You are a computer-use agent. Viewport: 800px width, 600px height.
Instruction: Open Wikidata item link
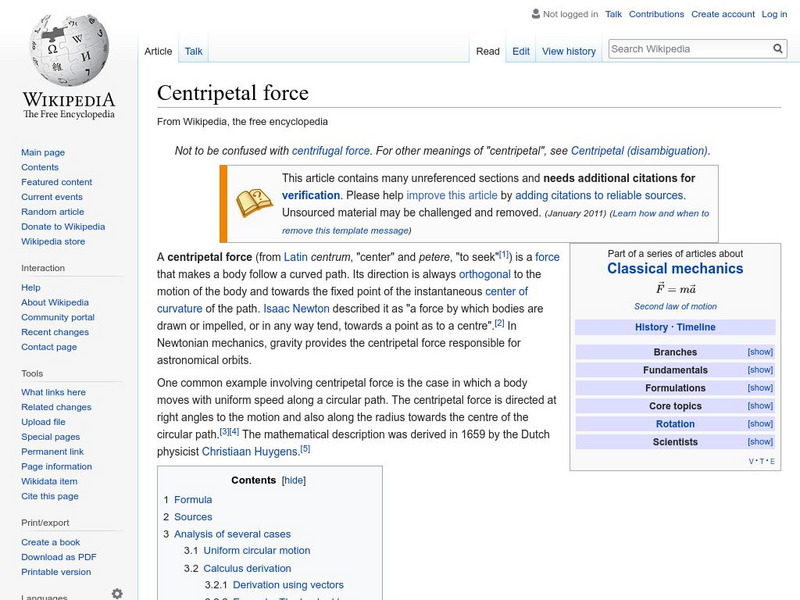(49, 481)
